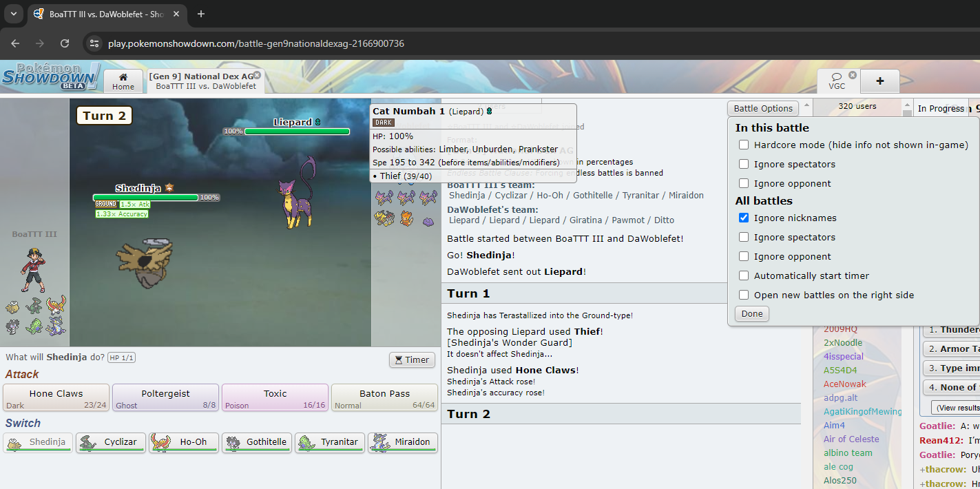This screenshot has width=980, height=489.
Task: Click the opposing Liepard sprite on the battlefield
Action: (x=298, y=192)
